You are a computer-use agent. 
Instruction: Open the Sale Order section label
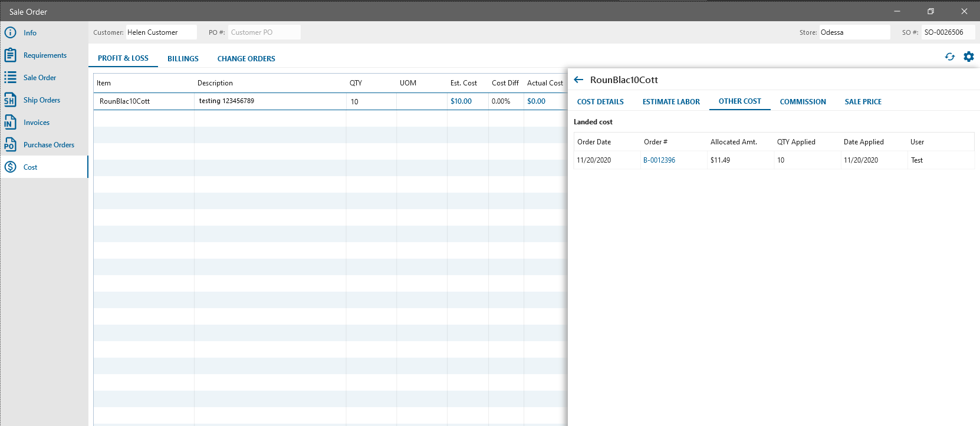(x=40, y=78)
